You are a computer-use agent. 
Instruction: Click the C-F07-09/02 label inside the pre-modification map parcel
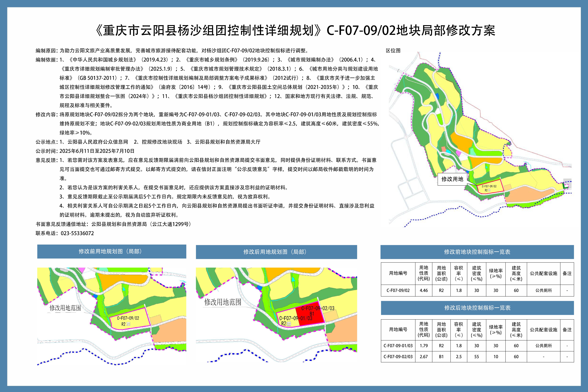[128, 318]
